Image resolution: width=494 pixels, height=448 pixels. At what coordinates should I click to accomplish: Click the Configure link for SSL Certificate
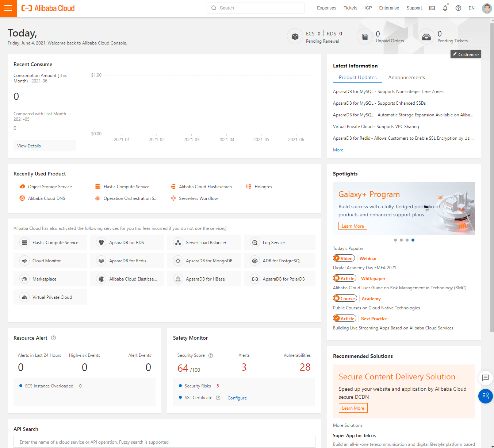click(237, 398)
